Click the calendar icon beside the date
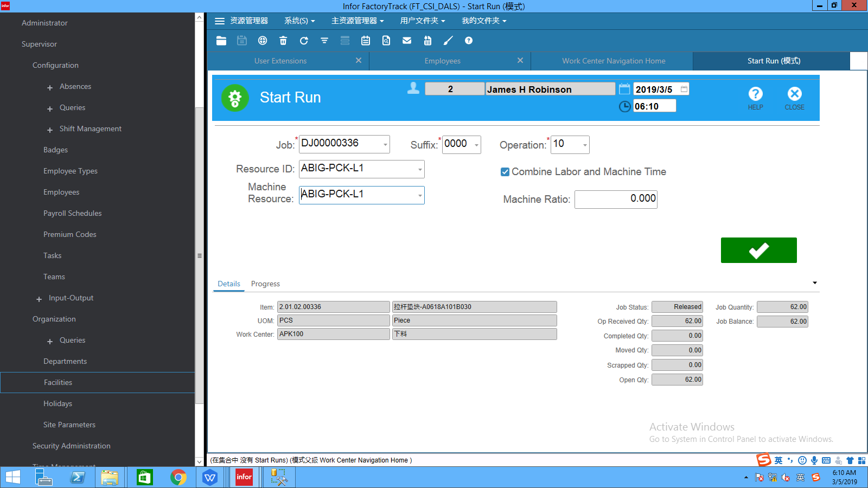The height and width of the screenshot is (488, 868). [x=624, y=89]
